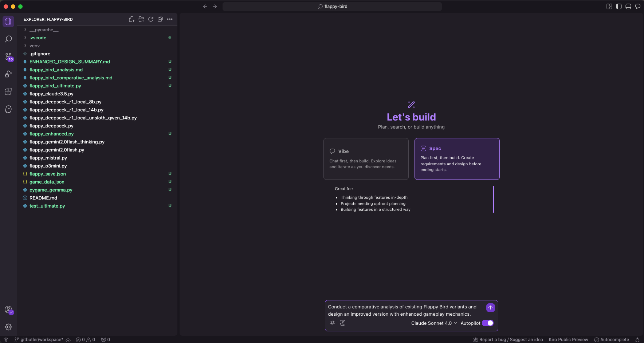Open flappy_bird_ultimate.py
Image resolution: width=644 pixels, height=343 pixels.
(97, 86)
